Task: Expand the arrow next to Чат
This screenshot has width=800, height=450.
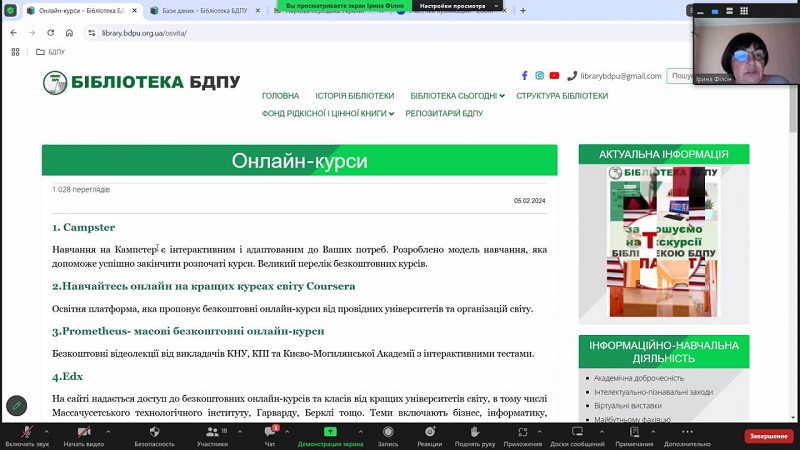Action: click(x=287, y=432)
